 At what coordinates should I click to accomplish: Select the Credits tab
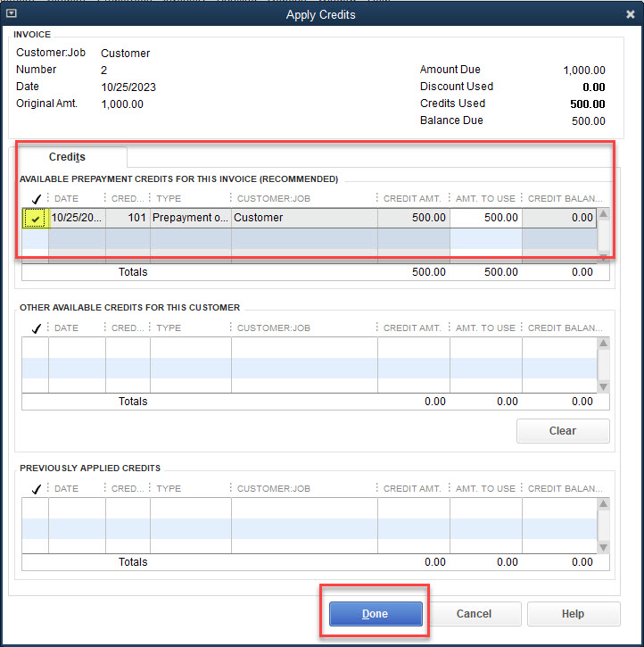67,157
